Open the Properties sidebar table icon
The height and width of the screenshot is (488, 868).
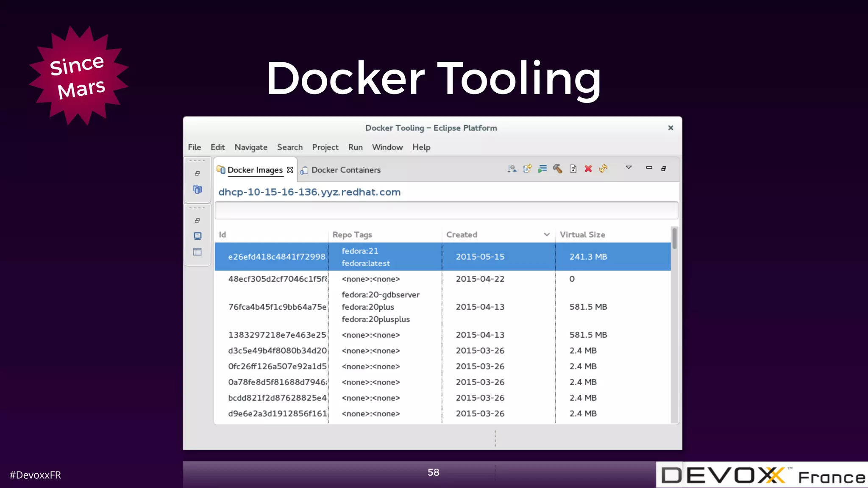198,252
